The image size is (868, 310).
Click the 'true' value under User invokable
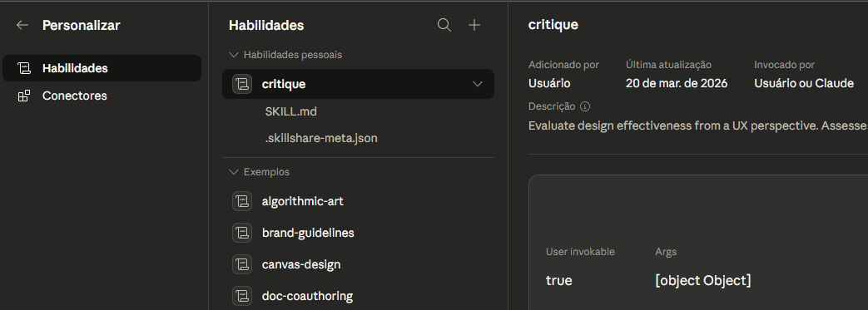coord(558,281)
